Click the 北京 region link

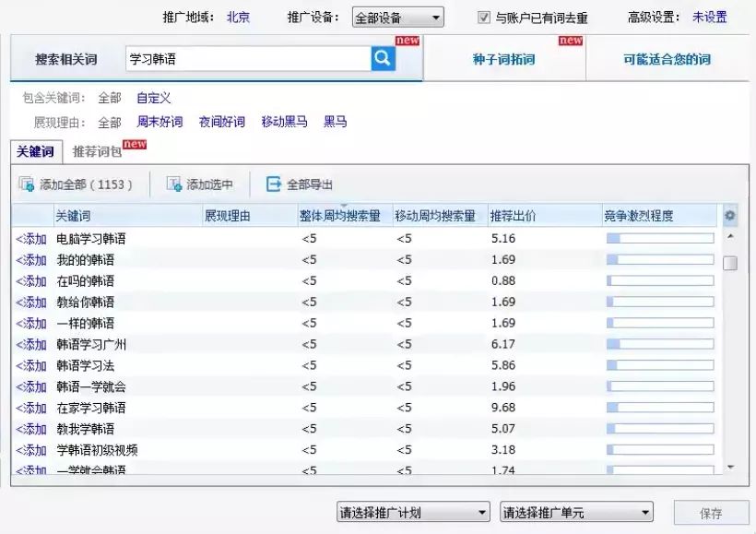(x=238, y=18)
